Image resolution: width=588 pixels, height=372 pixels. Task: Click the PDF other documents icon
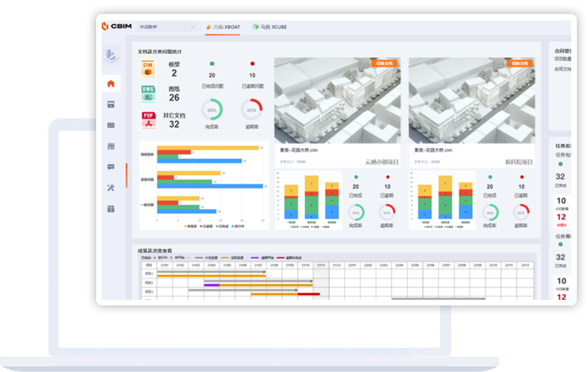pyautogui.click(x=148, y=120)
